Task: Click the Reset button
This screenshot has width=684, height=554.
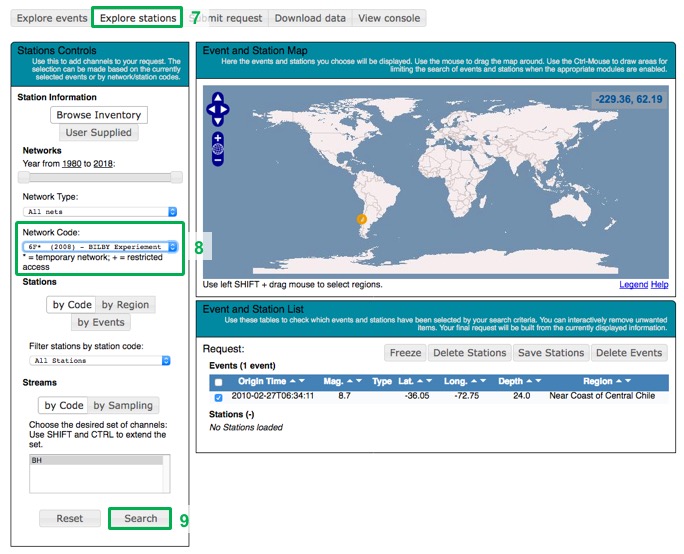Action: click(x=69, y=518)
